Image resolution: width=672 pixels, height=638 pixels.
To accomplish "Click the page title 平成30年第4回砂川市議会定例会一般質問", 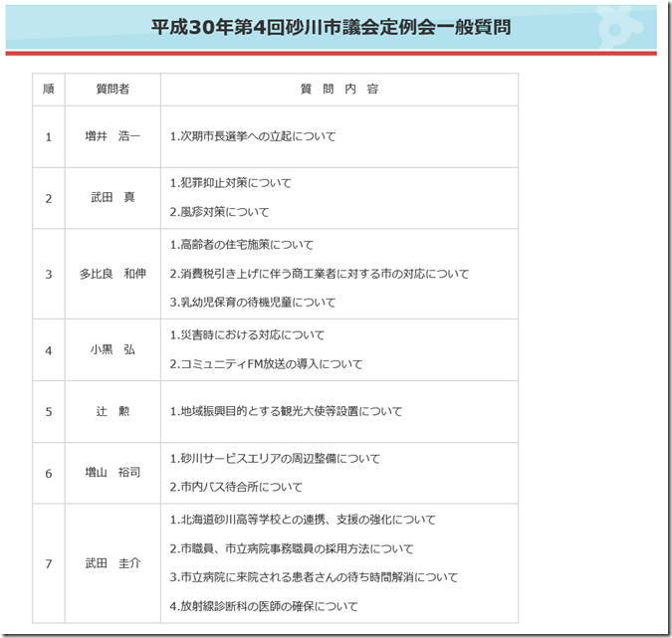I will click(331, 27).
